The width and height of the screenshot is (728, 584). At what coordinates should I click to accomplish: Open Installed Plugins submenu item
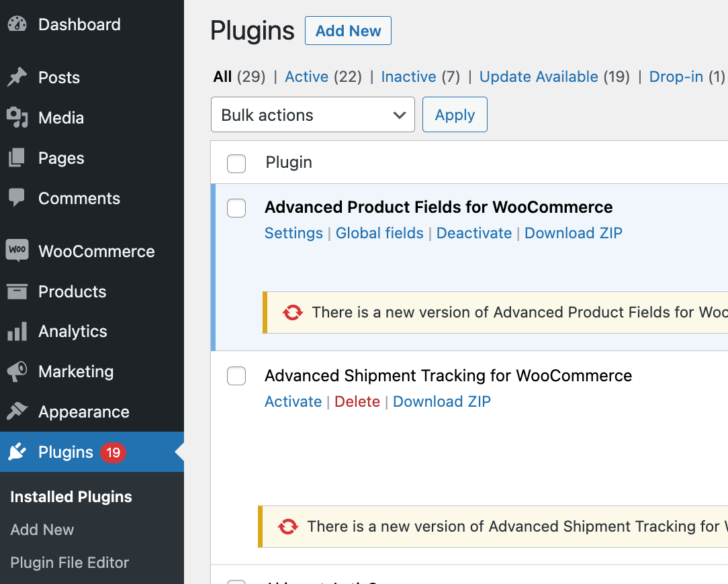click(x=71, y=497)
